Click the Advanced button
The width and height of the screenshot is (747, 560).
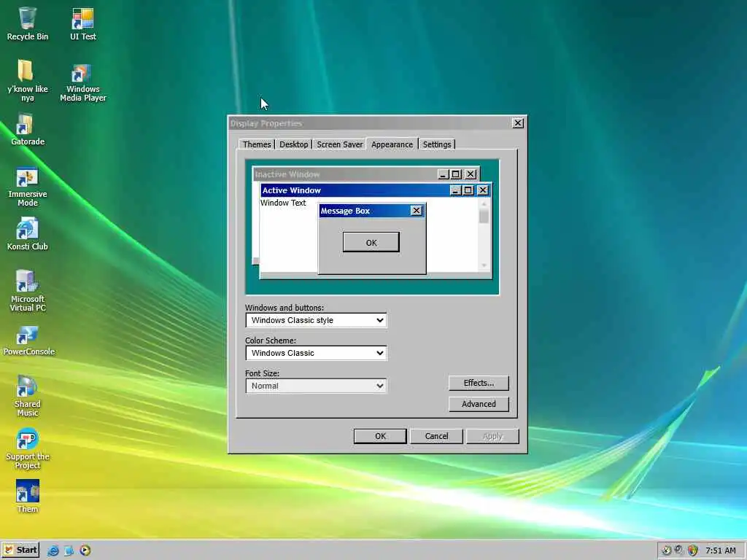coord(479,404)
